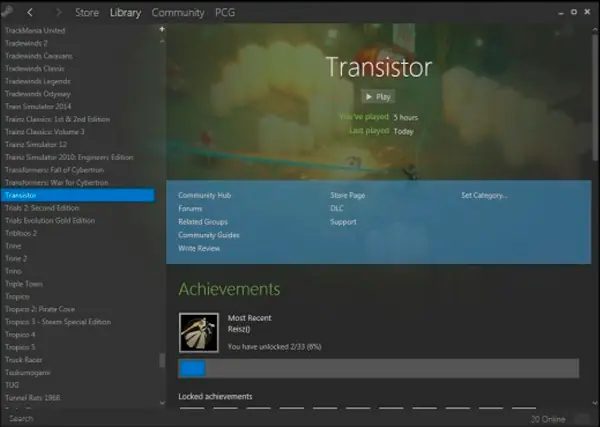
Task: Click details pane scroll down arrow
Action: pyautogui.click(x=595, y=403)
